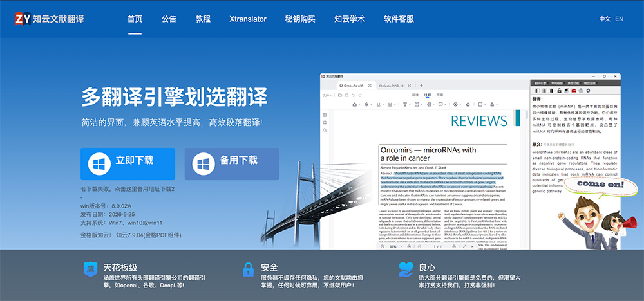Switch to the 阅读 mode tab
Image resolution: width=644 pixels, height=301 pixels.
pyautogui.click(x=415, y=95)
